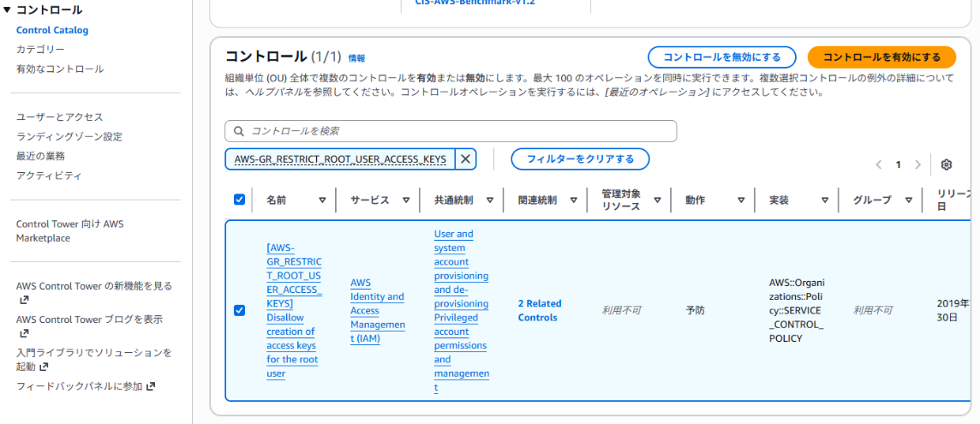Open 最近の業務 page
980x424 pixels.
point(40,156)
